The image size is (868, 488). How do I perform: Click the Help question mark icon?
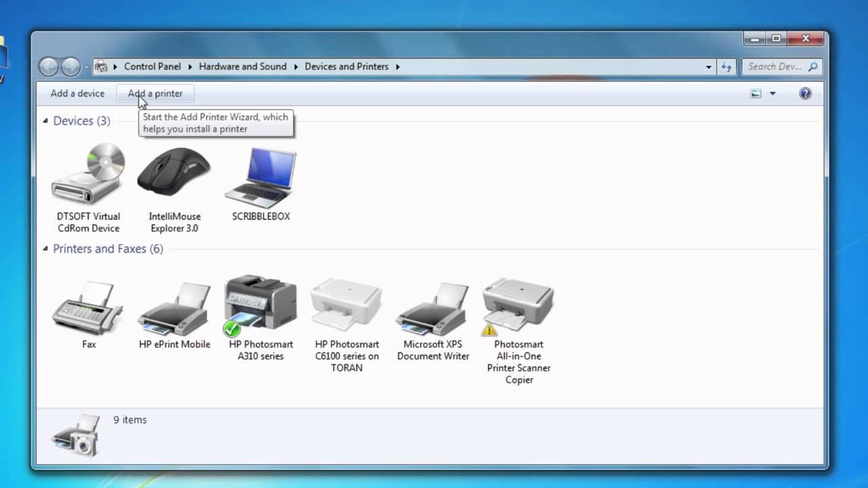[x=805, y=94]
